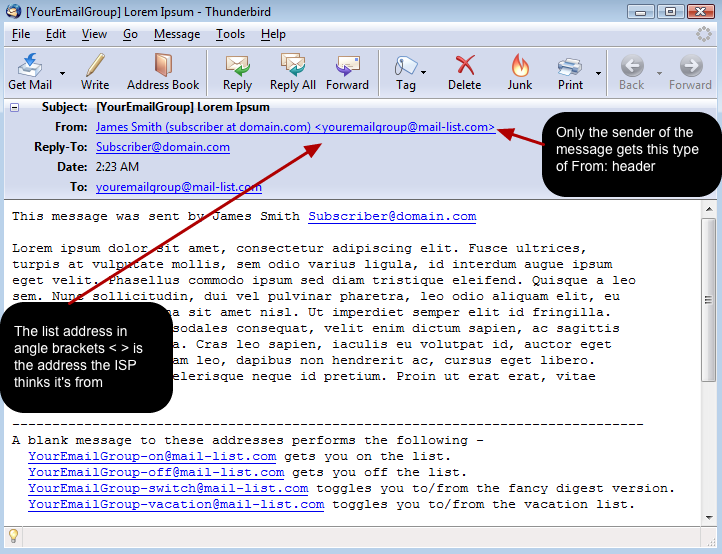722x554 pixels.
Task: Click the lightbulb status bar icon
Action: click(x=13, y=536)
